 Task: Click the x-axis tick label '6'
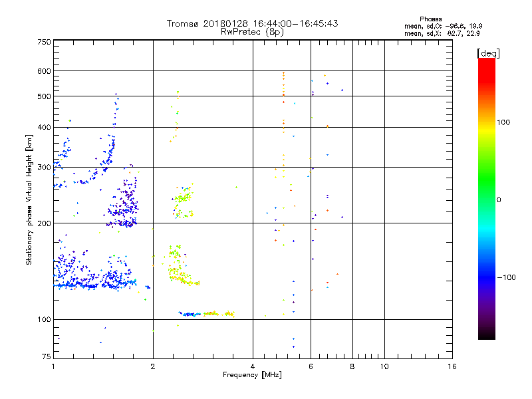coord(311,366)
